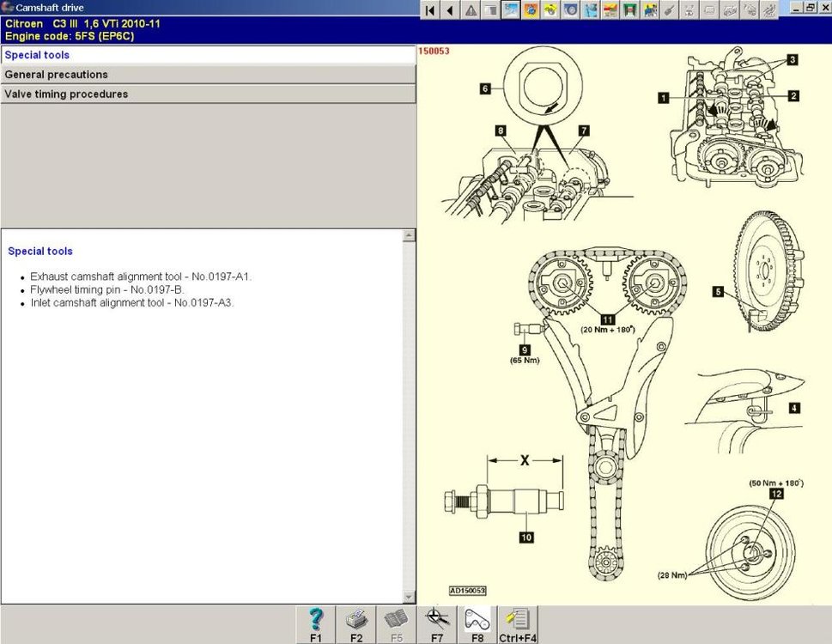The width and height of the screenshot is (832, 644).
Task: Click the blue brake disc toolbar icon
Action: point(571,9)
